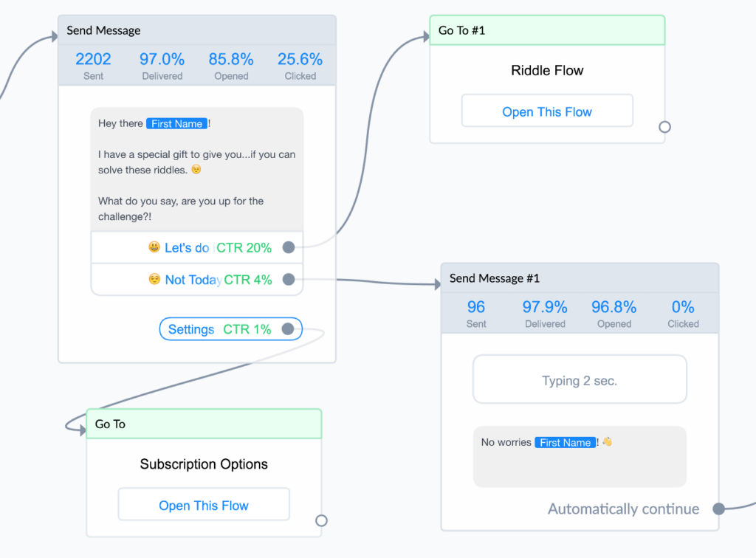Viewport: 756px width, 558px height.
Task: Click the output connector on the Subscription Options node
Action: point(321,520)
